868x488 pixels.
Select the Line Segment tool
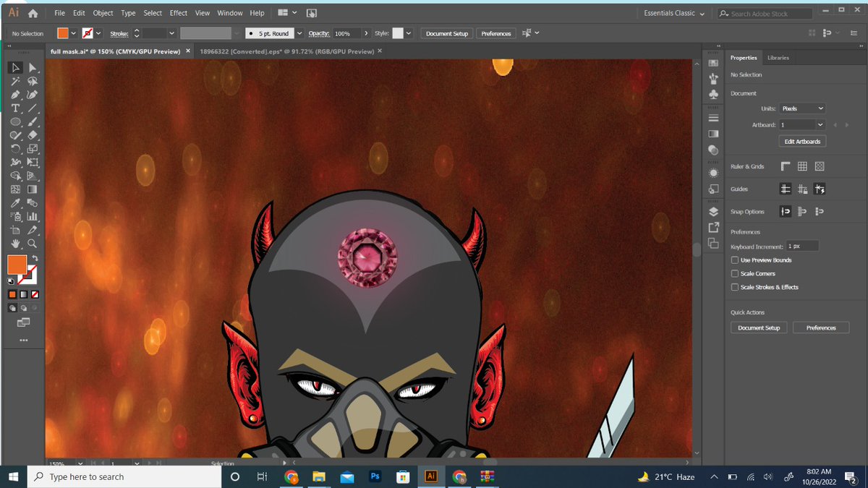click(33, 108)
